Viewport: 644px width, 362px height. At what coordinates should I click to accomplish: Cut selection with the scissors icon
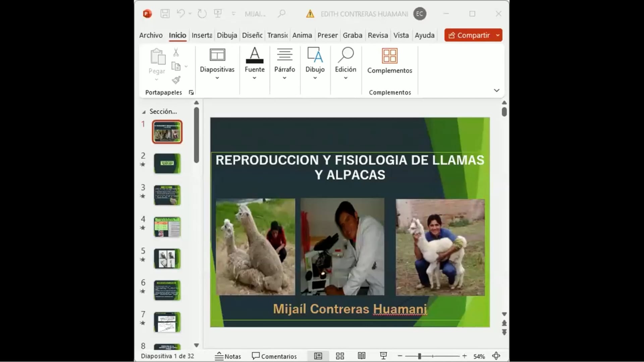pos(176,52)
